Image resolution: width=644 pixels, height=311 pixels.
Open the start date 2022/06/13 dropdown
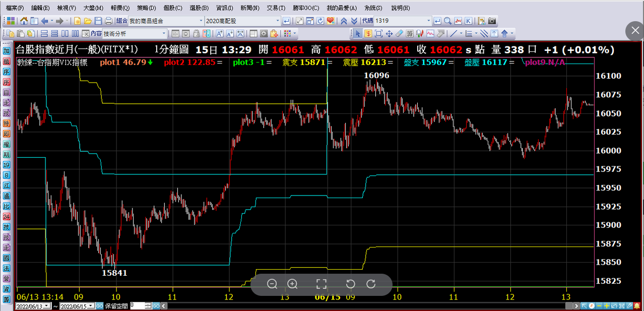47,306
